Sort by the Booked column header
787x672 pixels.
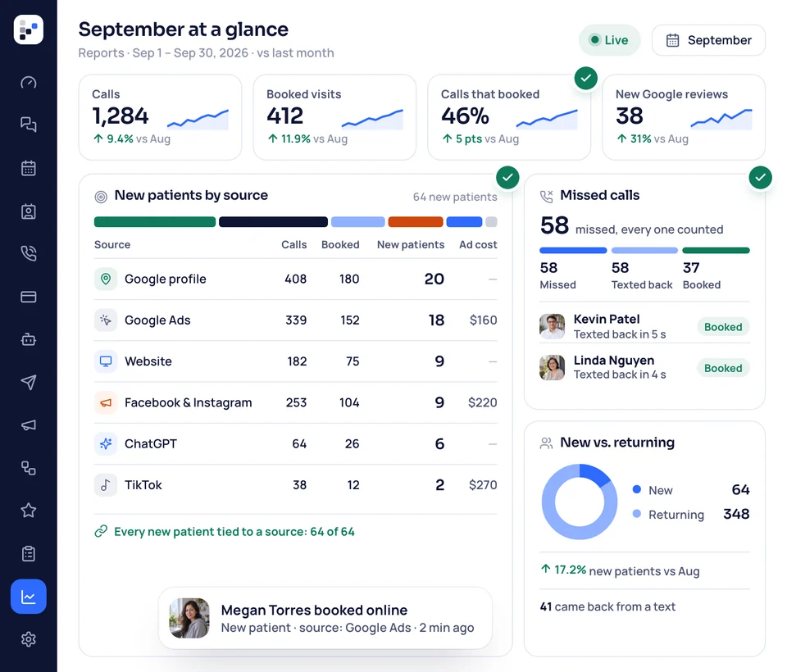pyautogui.click(x=340, y=245)
